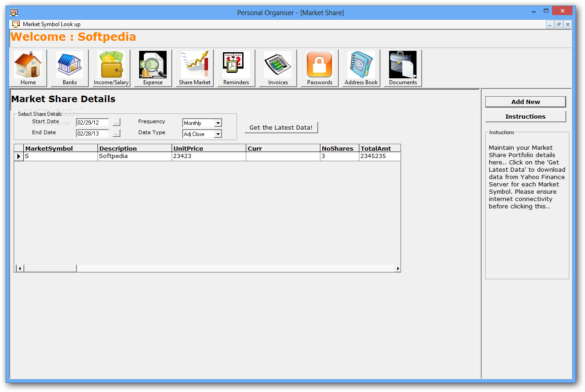Screen dimensions: 585x392
Task: Close the Personal Organiser main window
Action: pyautogui.click(x=563, y=11)
